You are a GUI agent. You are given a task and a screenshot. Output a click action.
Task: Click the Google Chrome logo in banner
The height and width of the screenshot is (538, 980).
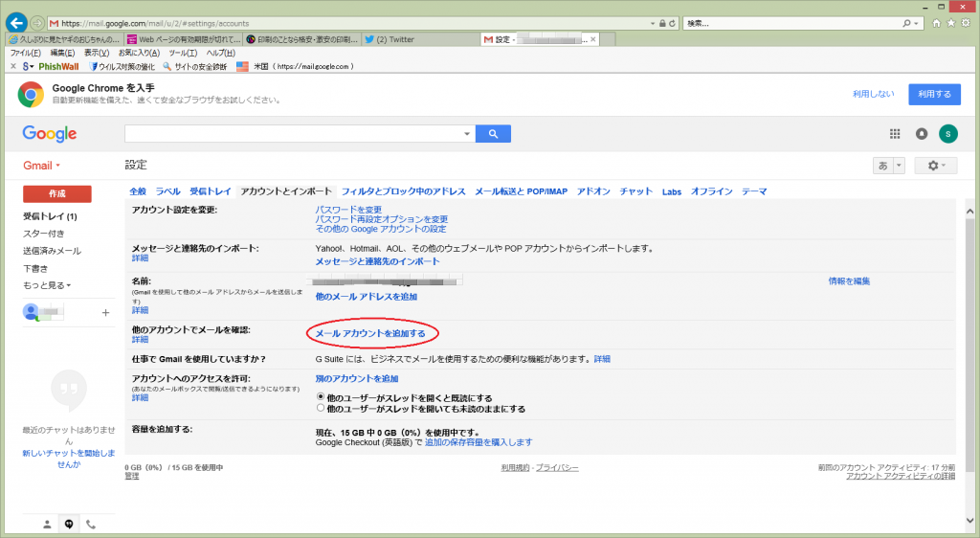[31, 95]
